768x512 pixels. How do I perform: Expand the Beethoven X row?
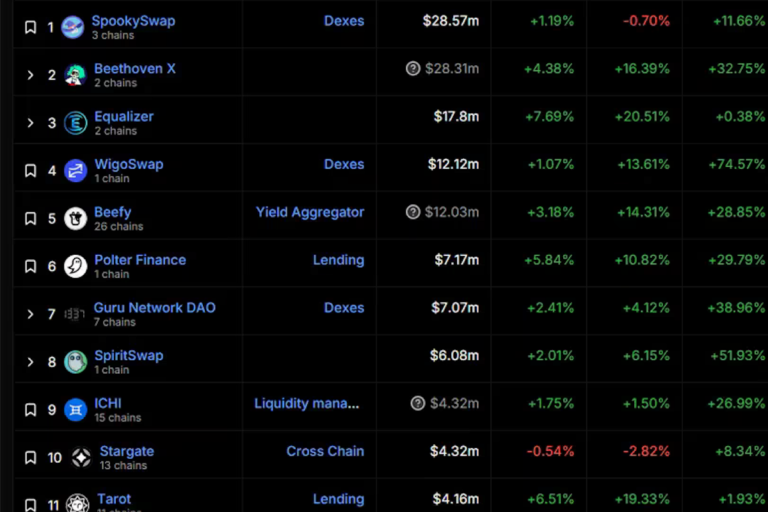click(30, 75)
